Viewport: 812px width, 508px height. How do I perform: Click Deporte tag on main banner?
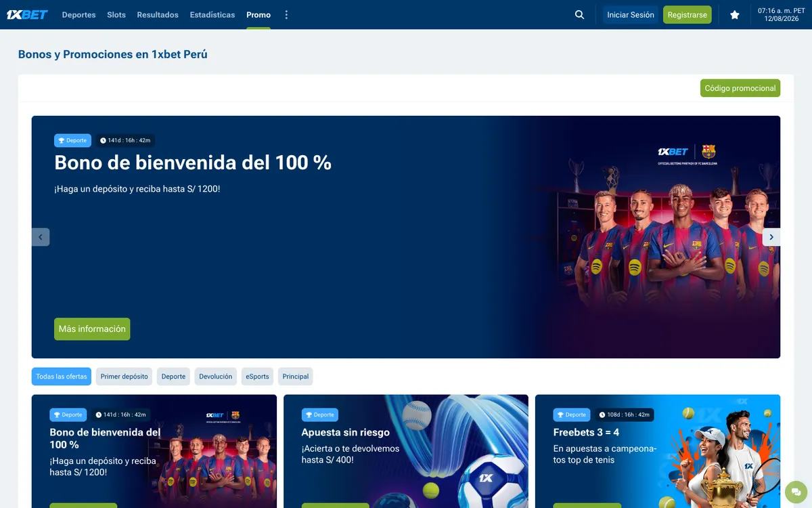(72, 141)
